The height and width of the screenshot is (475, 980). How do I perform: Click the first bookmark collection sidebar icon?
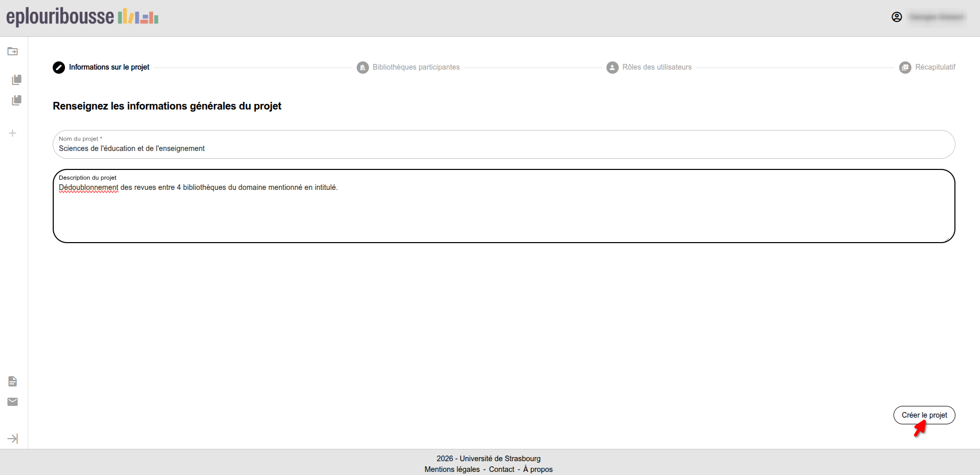pyautogui.click(x=16, y=79)
